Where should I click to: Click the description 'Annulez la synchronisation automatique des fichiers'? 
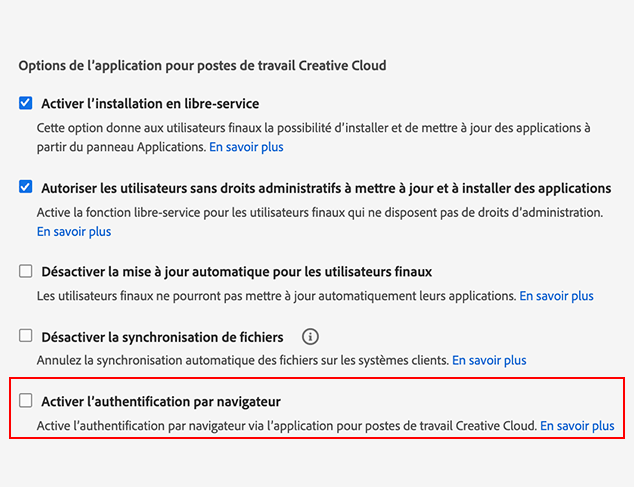243,360
